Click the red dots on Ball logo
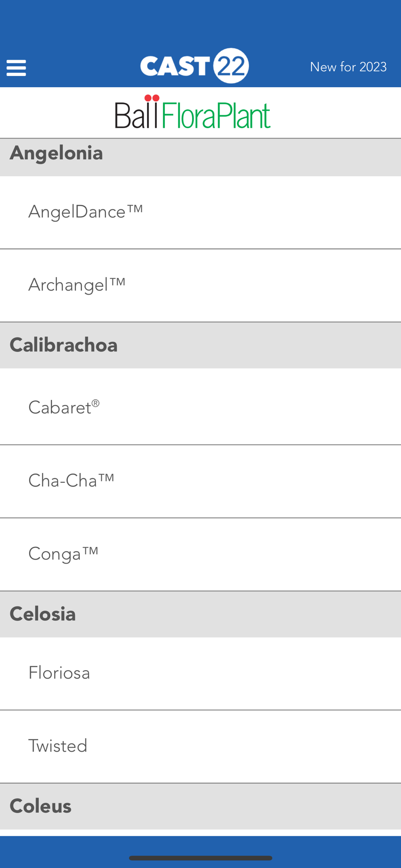This screenshot has width=401, height=868. pyautogui.click(x=152, y=98)
